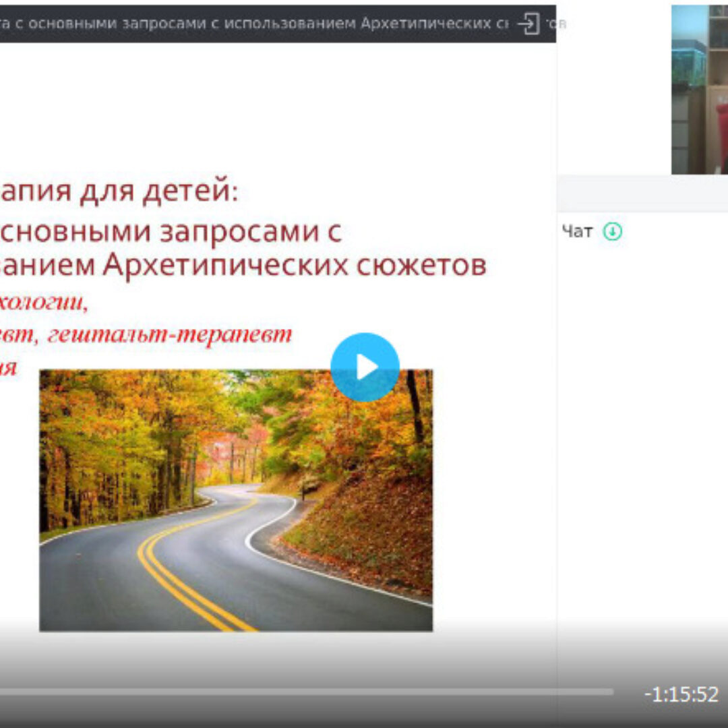Image resolution: width=728 pixels, height=728 pixels.
Task: Jump to the end of the video timeline
Action: pyautogui.click(x=611, y=692)
